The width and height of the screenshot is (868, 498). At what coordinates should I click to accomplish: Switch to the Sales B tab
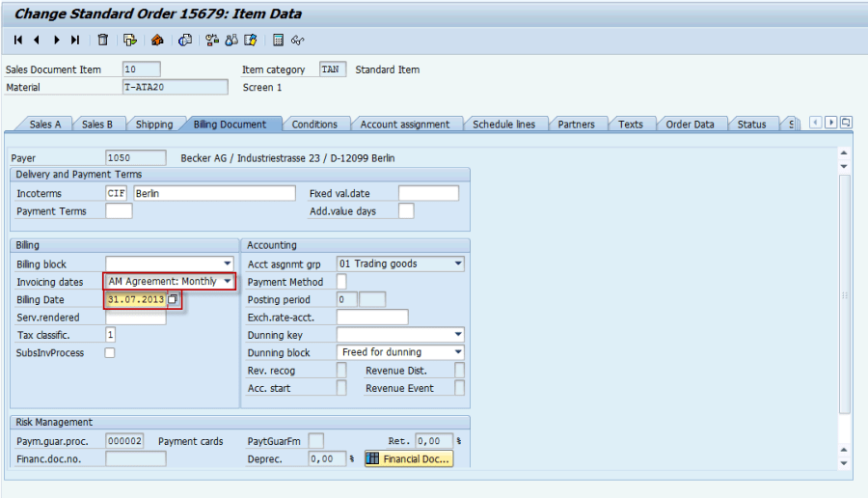(x=97, y=124)
